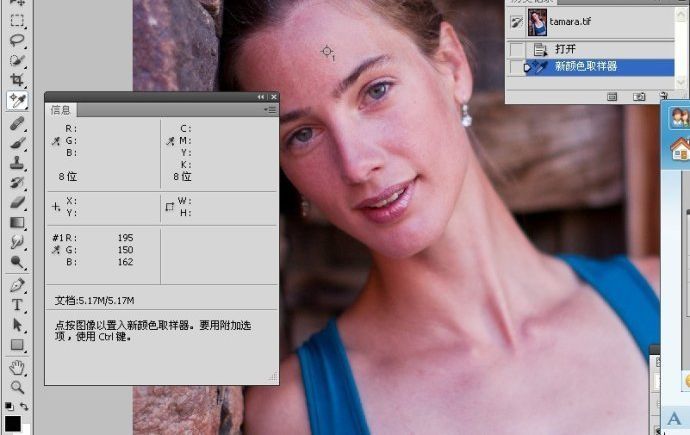Viewport: 690px width, 435px height.
Task: Click history panel scrollbar up arrow
Action: click(x=681, y=15)
